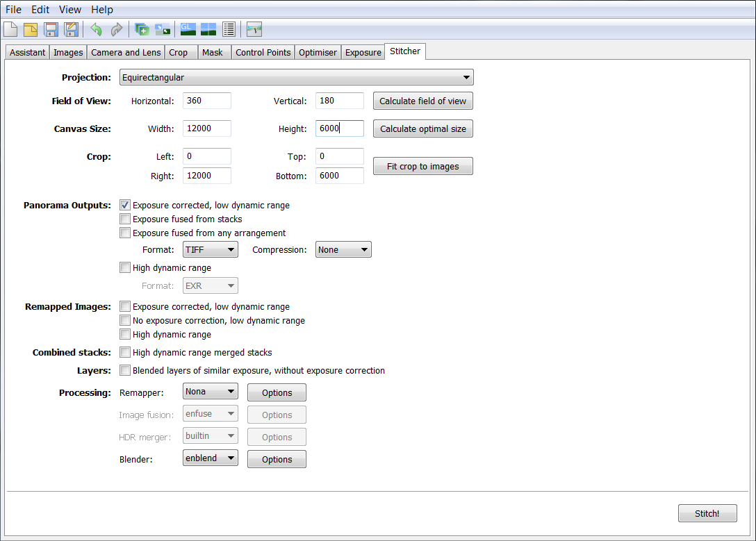This screenshot has width=756, height=541.
Task: Click the Stitch! button
Action: pyautogui.click(x=707, y=513)
